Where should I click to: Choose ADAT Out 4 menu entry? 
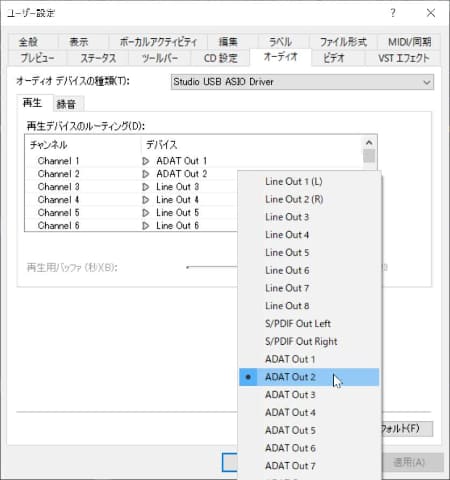coord(309,413)
